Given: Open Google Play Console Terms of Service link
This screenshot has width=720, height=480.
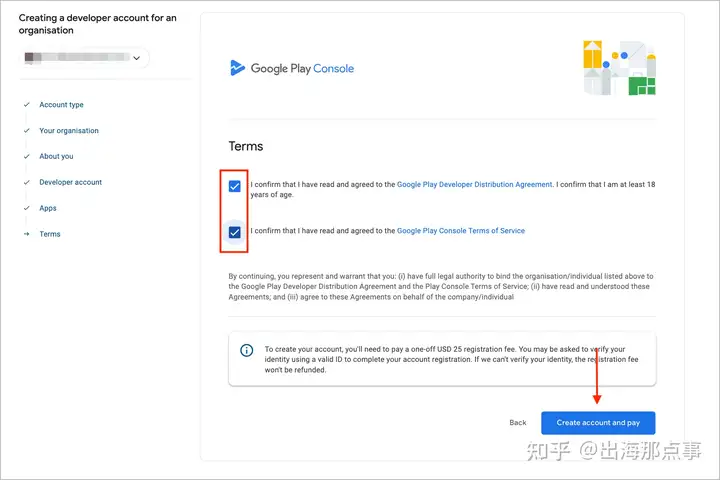Looking at the screenshot, I should tap(461, 231).
